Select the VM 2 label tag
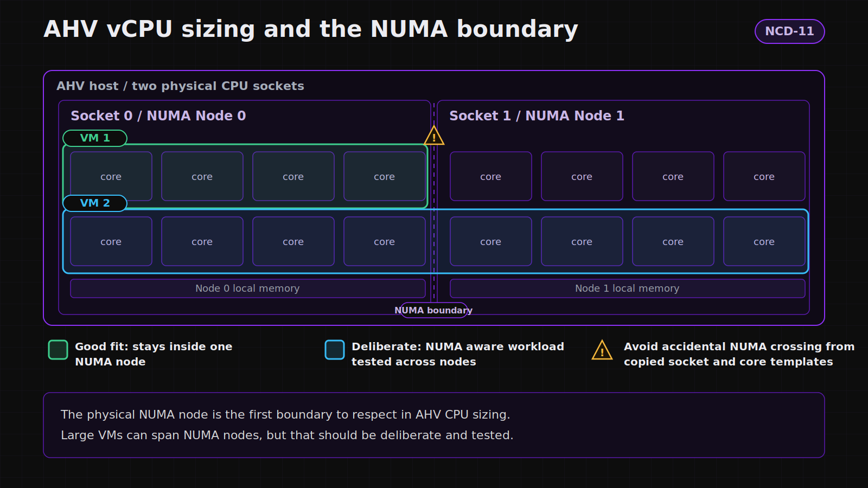Screen dimensions: 868x488 [95, 203]
